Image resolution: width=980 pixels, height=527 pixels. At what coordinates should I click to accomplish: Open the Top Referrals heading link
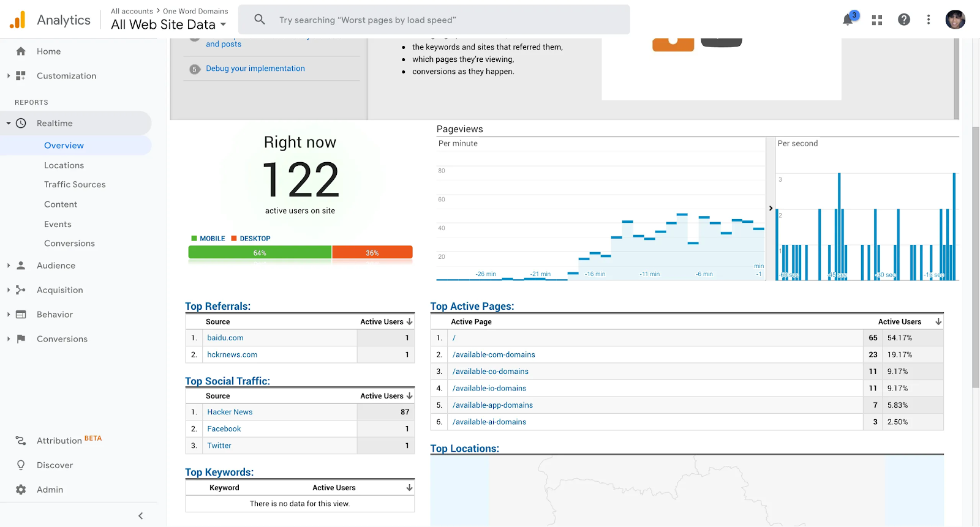click(217, 306)
